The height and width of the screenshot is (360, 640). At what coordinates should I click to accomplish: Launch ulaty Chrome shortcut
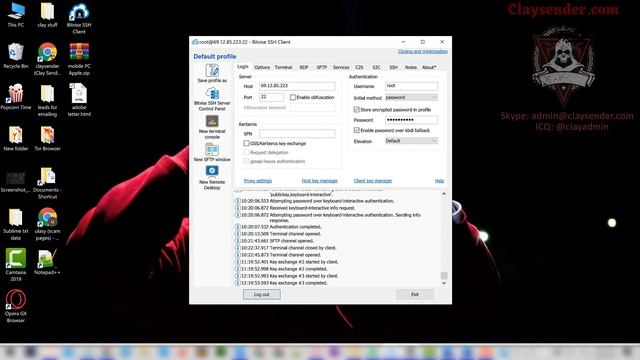tap(47, 224)
